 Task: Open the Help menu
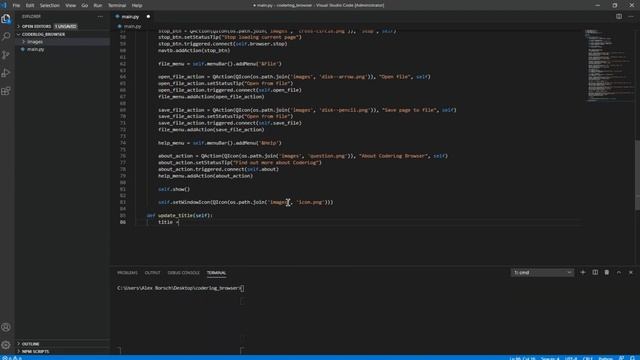pyautogui.click(x=137, y=5)
